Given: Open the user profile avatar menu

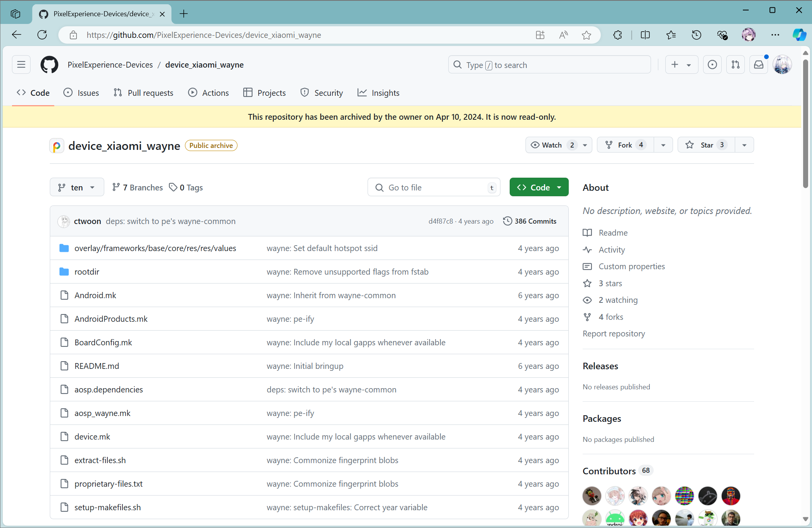Looking at the screenshot, I should [x=782, y=65].
